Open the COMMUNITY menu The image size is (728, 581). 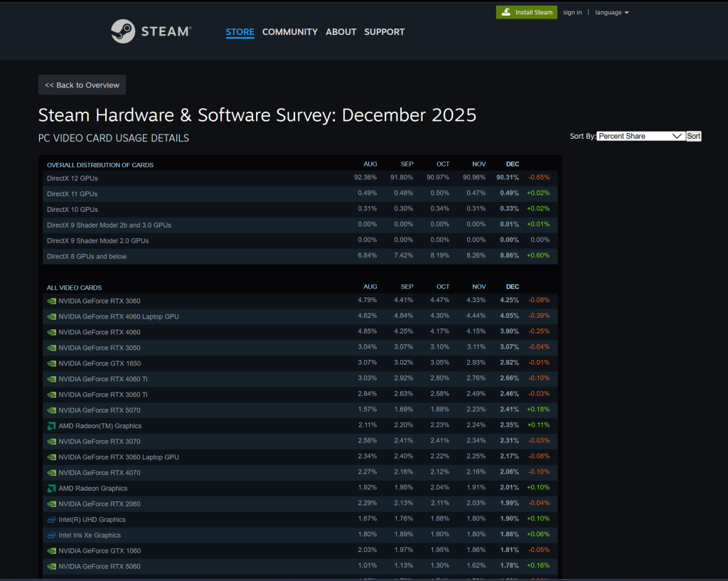click(x=289, y=32)
